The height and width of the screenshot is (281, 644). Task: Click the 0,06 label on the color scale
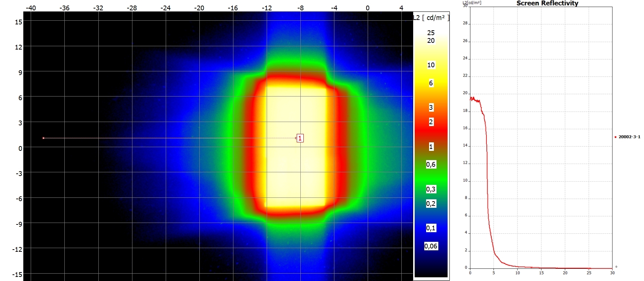tap(431, 246)
